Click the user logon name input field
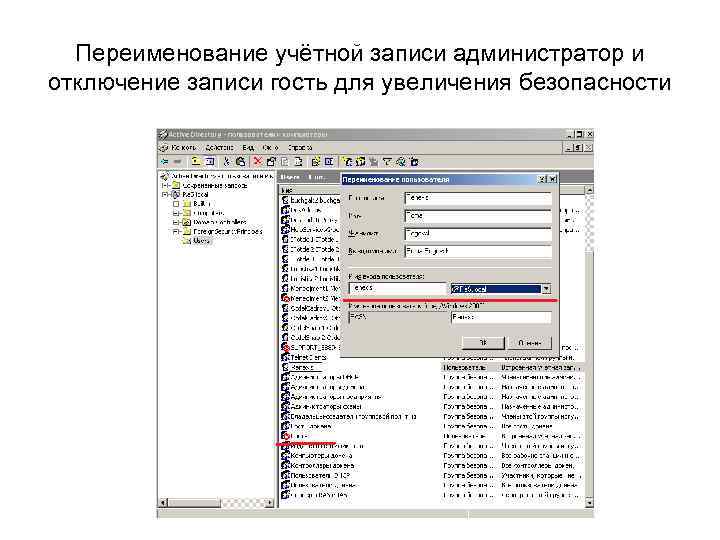Viewport: 720px width, 540px height. (x=398, y=288)
